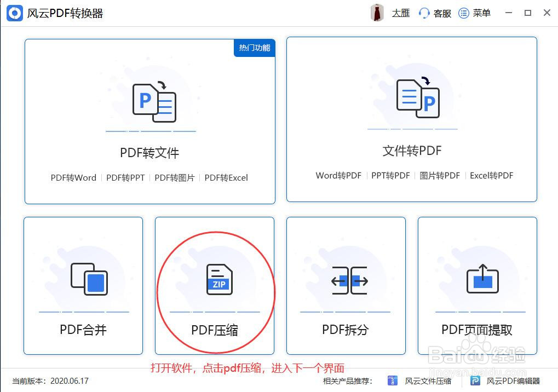This screenshot has height=392, width=558.
Task: Click the 风云PDF转换器 app logo
Action: click(15, 13)
